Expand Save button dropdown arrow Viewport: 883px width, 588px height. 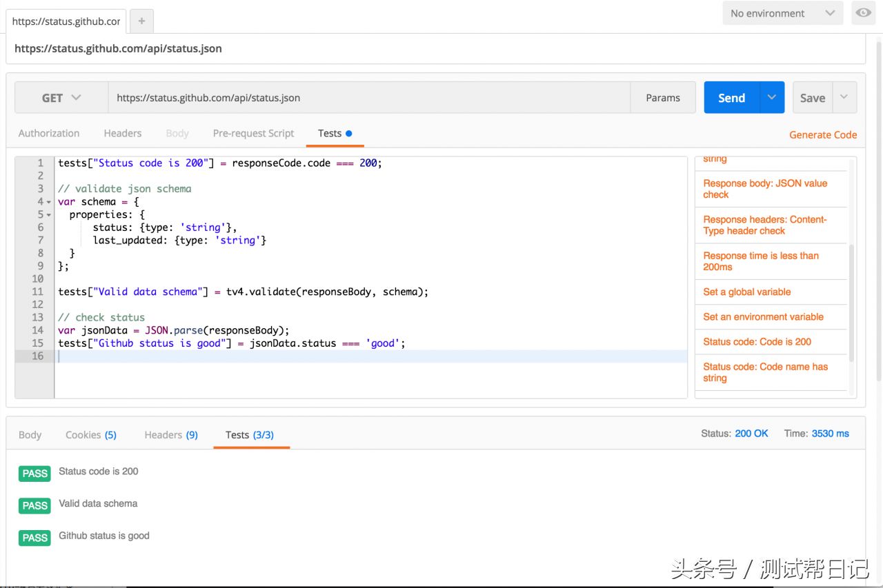click(844, 98)
